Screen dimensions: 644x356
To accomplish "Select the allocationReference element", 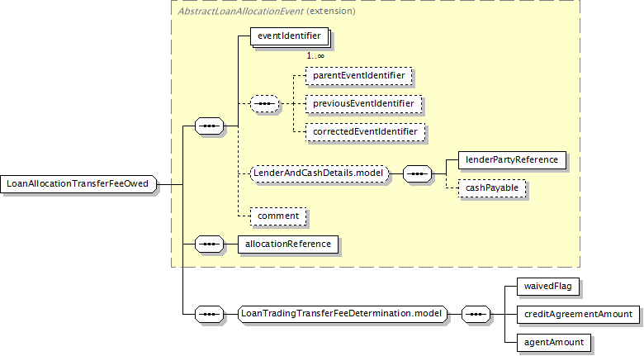I will click(x=288, y=244).
